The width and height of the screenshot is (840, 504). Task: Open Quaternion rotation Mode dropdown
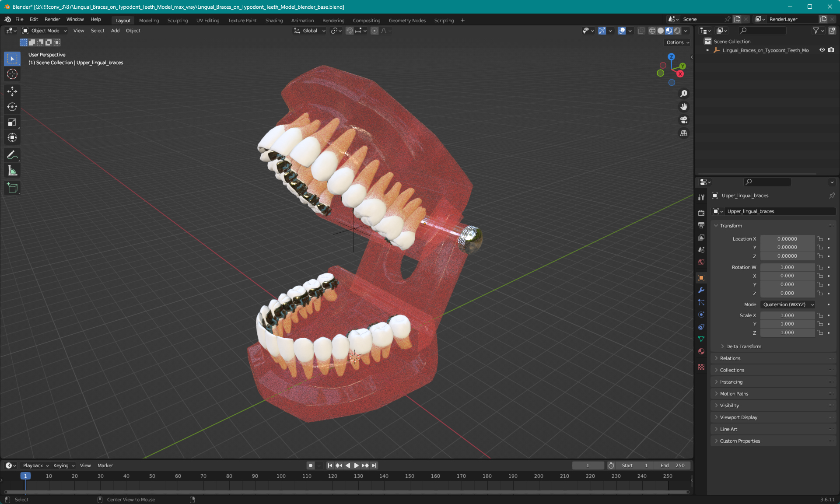click(788, 304)
